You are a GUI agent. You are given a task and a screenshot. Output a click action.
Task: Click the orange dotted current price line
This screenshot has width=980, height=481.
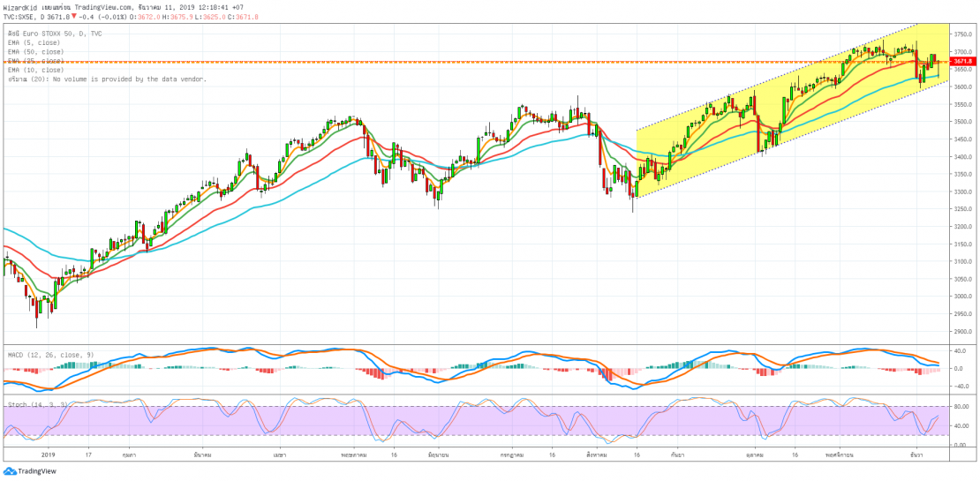(x=441, y=62)
